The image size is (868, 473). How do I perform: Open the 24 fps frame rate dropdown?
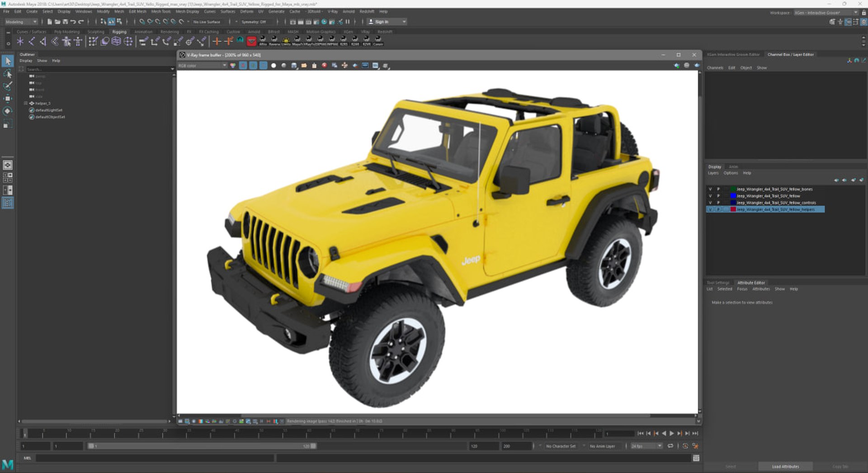646,446
